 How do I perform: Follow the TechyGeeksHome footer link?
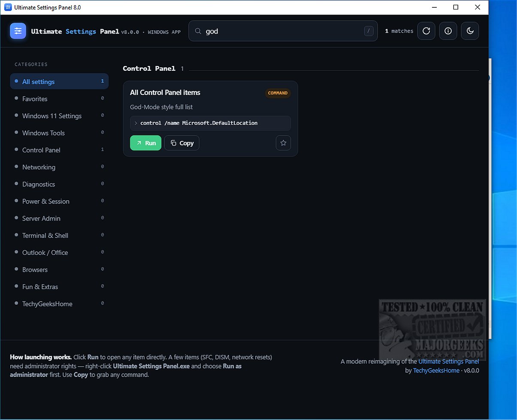point(436,370)
